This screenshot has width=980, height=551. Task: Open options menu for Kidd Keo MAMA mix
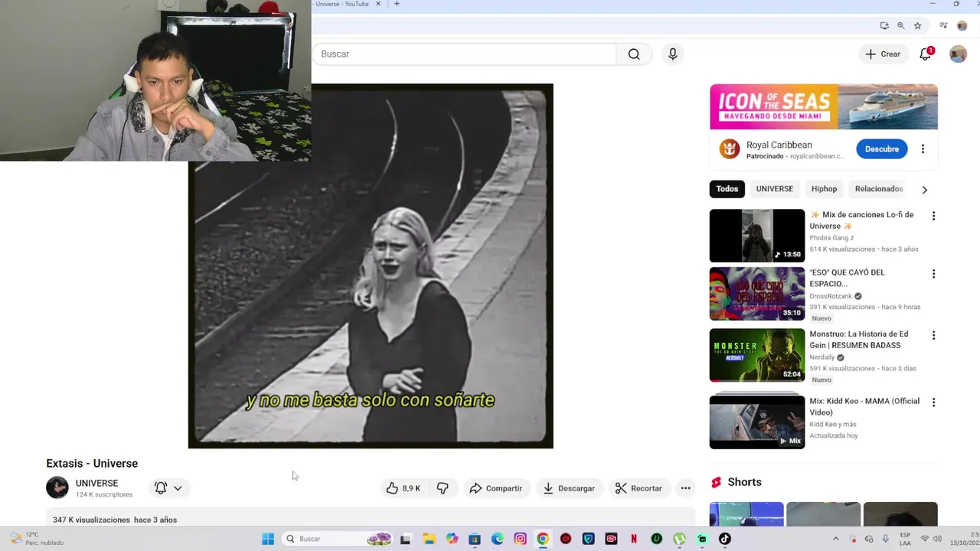[933, 403]
